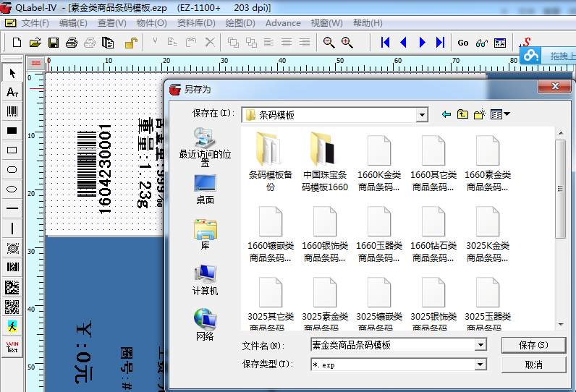Select the 中国珠宝条码模板1660 folder
This screenshot has width=576, height=392.
(325, 161)
